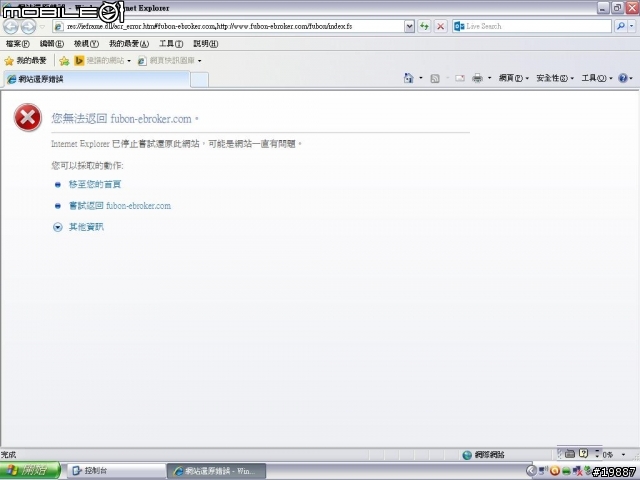This screenshot has width=640, height=480.
Task: Open a new blank tab
Action: pyautogui.click(x=199, y=80)
